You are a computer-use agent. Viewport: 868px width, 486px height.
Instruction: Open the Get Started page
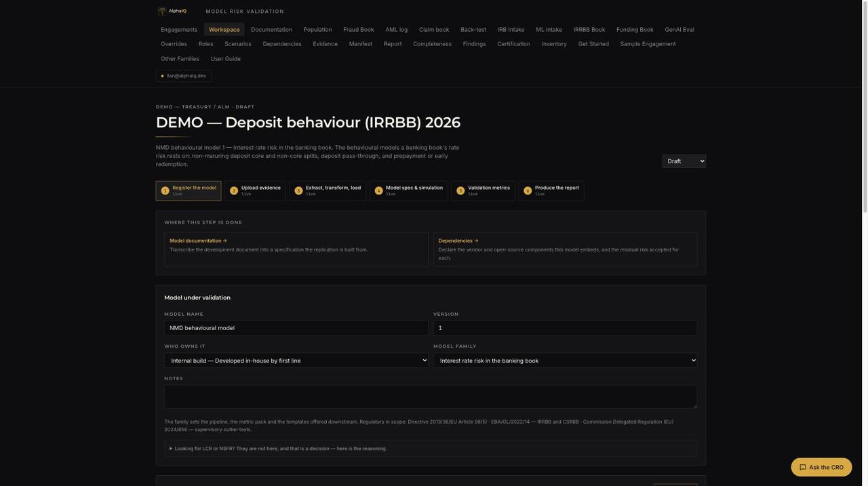tap(593, 44)
